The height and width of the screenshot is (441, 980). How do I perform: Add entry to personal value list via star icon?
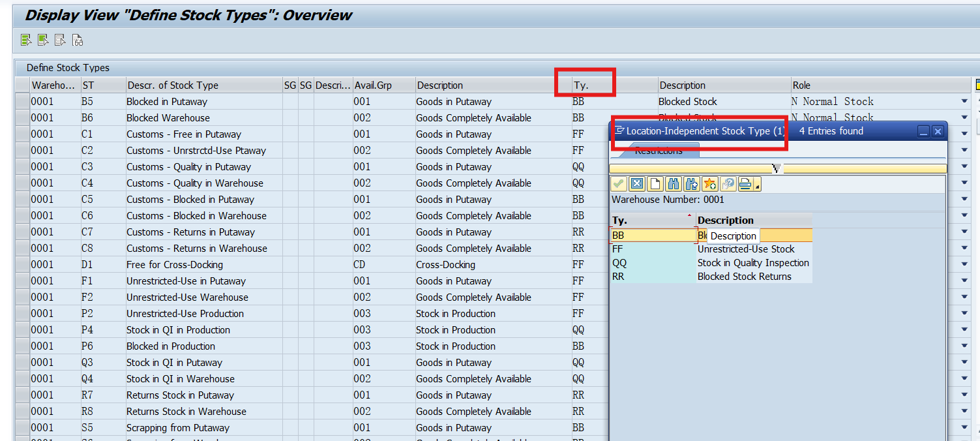pyautogui.click(x=708, y=183)
